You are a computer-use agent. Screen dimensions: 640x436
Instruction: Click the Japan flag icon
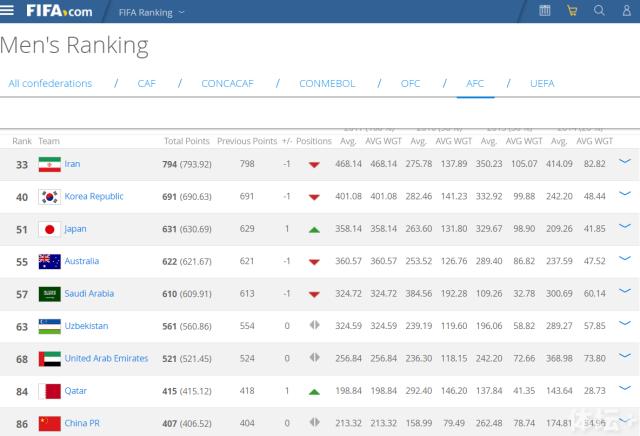(49, 229)
